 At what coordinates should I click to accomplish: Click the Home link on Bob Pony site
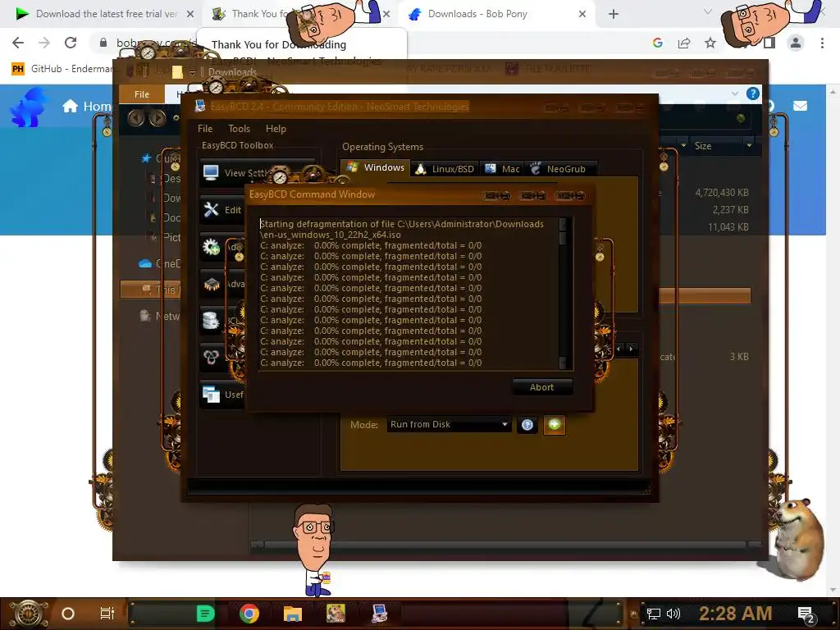(x=86, y=106)
